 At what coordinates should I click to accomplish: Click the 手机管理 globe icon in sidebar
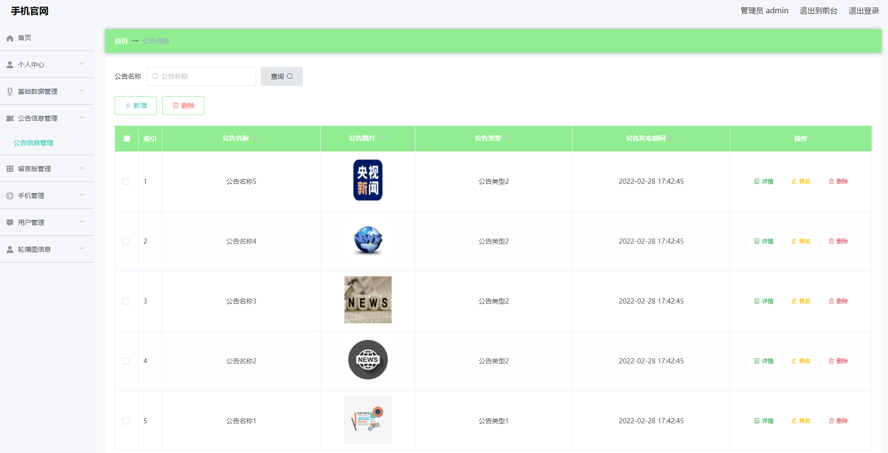(10, 196)
